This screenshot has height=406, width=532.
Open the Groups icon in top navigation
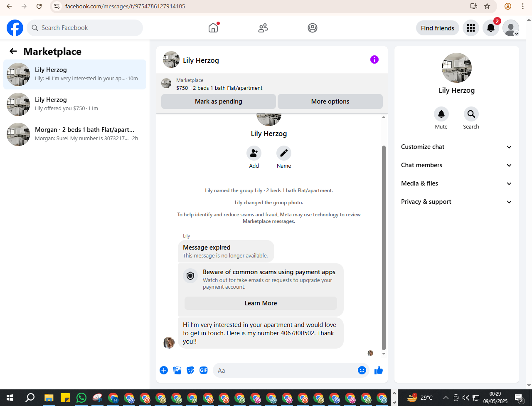point(313,28)
